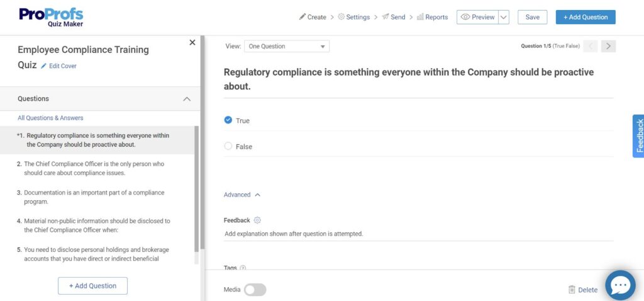Click the Edit Cover pencil link
This screenshot has width=644, height=301.
tap(59, 66)
